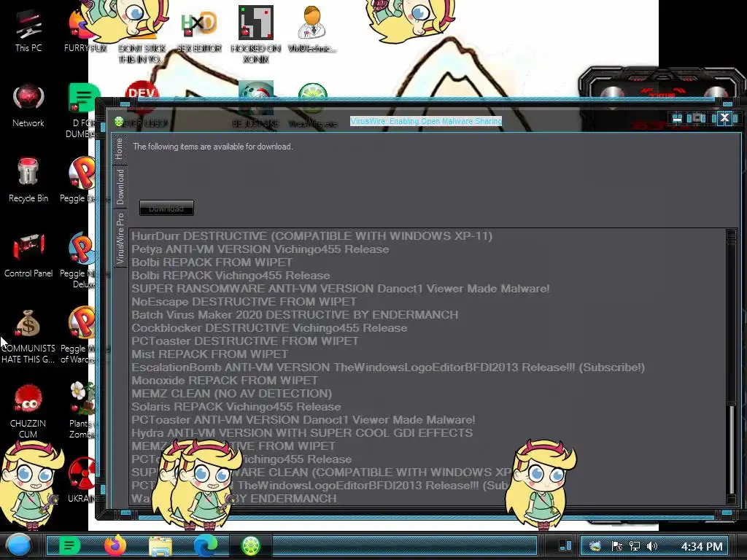Switch to the Download vertical tab
The image size is (747, 560).
[120, 186]
